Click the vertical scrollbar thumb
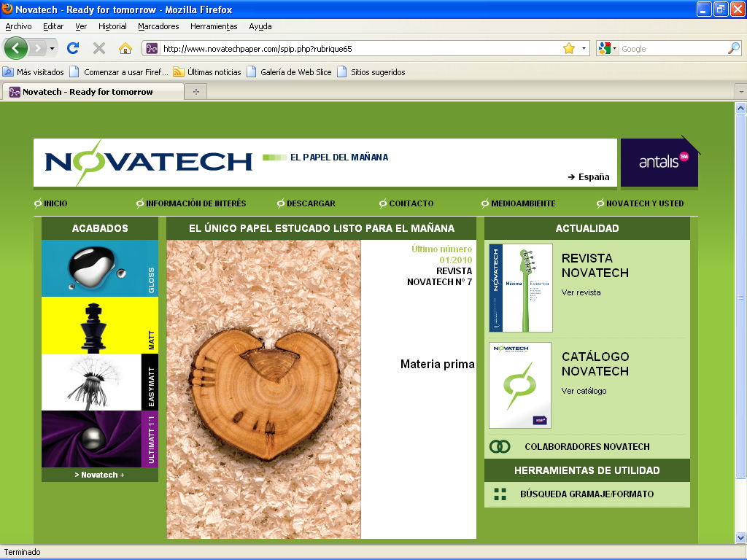 click(741, 296)
